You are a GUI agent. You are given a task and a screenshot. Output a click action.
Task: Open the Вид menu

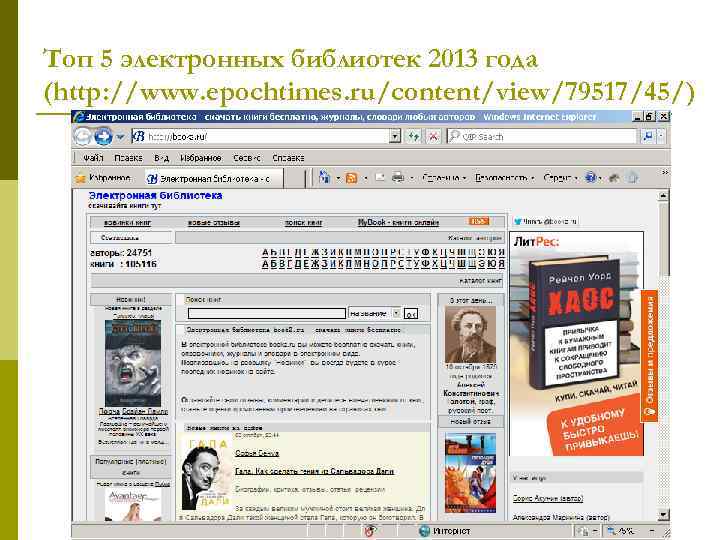tap(161, 158)
